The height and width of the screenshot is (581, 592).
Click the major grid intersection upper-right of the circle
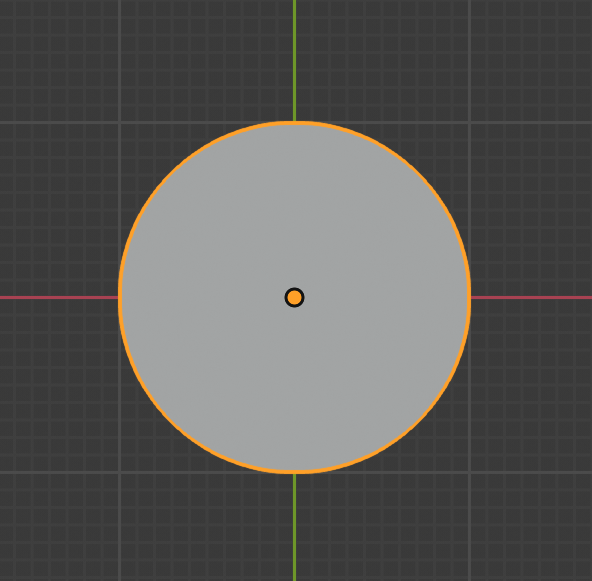click(x=469, y=123)
